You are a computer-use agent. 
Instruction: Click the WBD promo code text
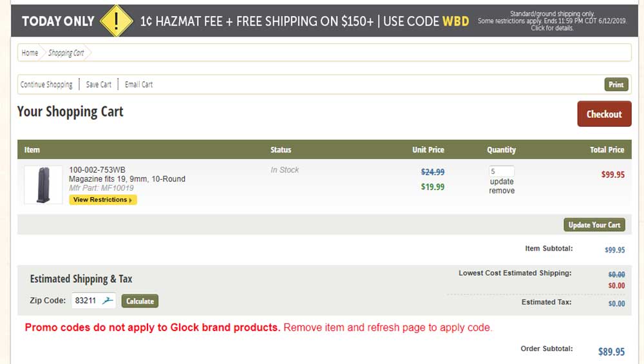(x=455, y=21)
